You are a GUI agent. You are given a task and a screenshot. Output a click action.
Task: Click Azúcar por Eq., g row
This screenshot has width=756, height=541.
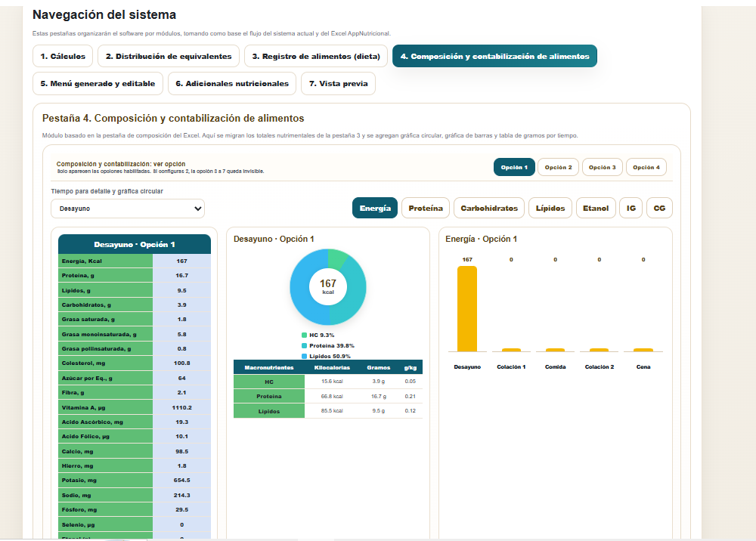point(135,378)
